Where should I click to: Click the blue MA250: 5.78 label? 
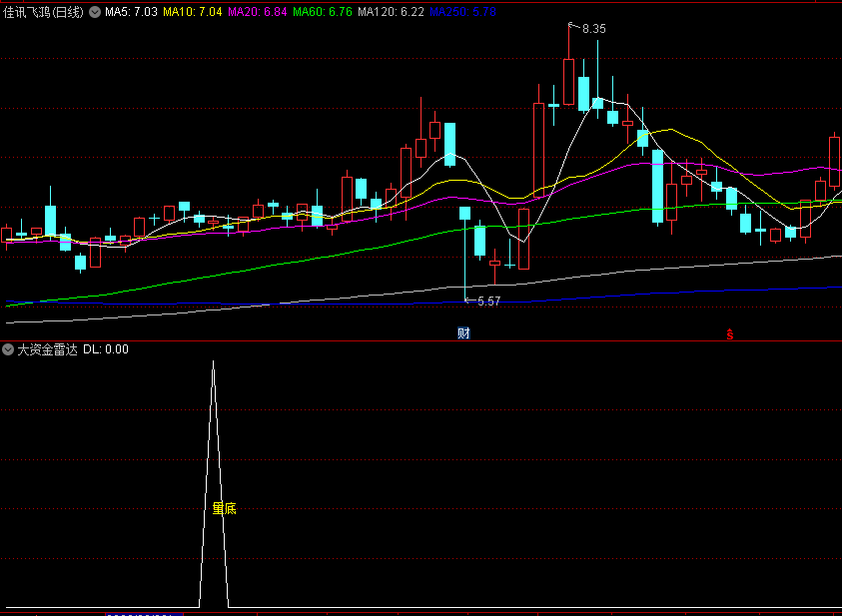coord(462,12)
